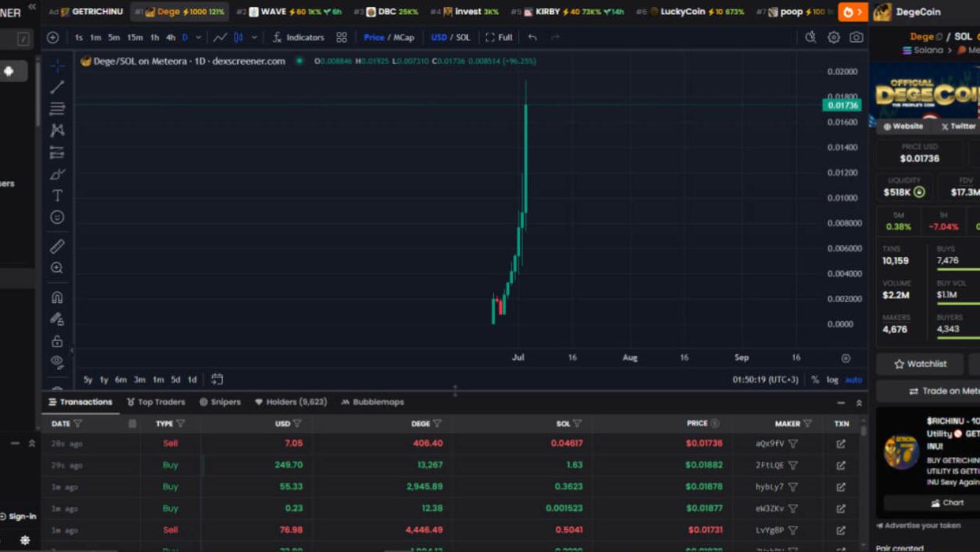Switch chart denomination to SOL

(463, 37)
